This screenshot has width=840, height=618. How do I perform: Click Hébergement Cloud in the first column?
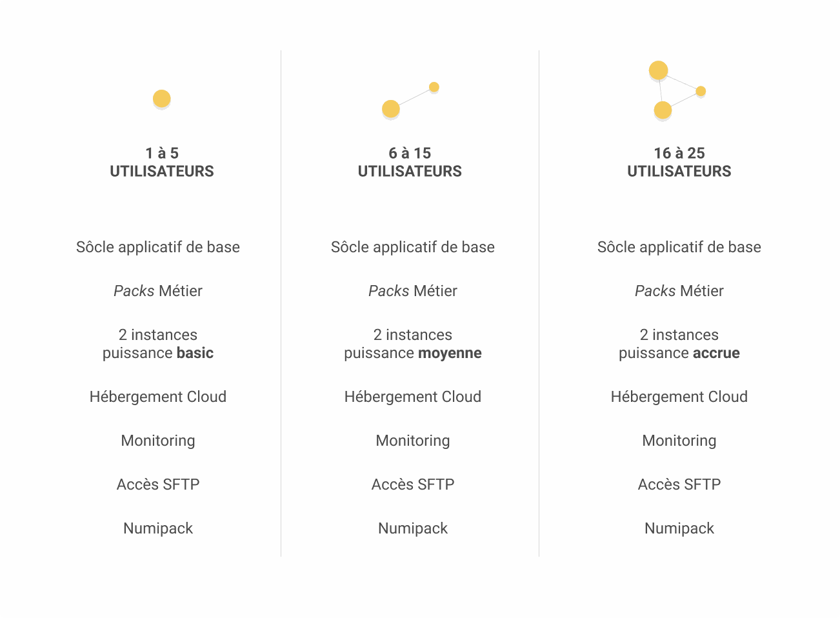[158, 397]
